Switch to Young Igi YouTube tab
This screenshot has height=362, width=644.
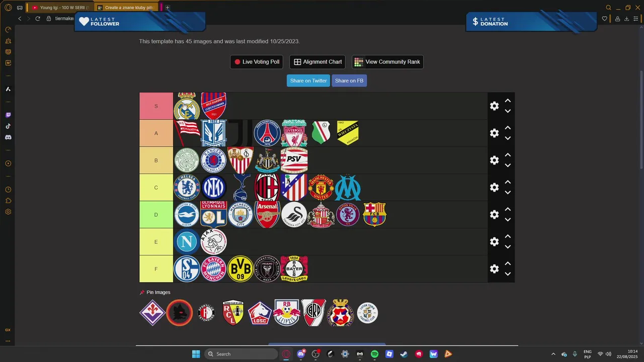pyautogui.click(x=60, y=8)
